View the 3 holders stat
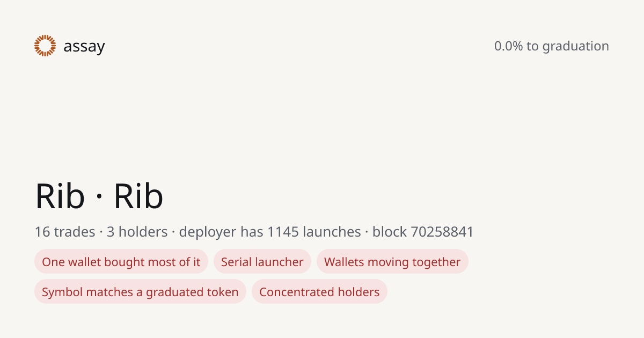Image resolution: width=644 pixels, height=338 pixels. pos(137,232)
